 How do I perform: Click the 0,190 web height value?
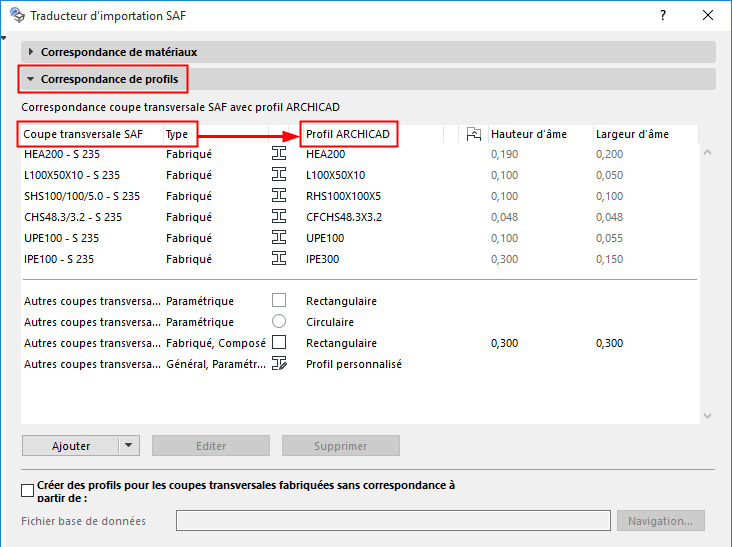pos(505,154)
